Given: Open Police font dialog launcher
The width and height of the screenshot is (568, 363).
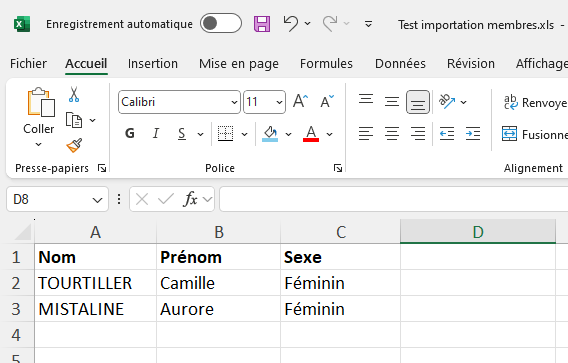Looking at the screenshot, I should 338,168.
